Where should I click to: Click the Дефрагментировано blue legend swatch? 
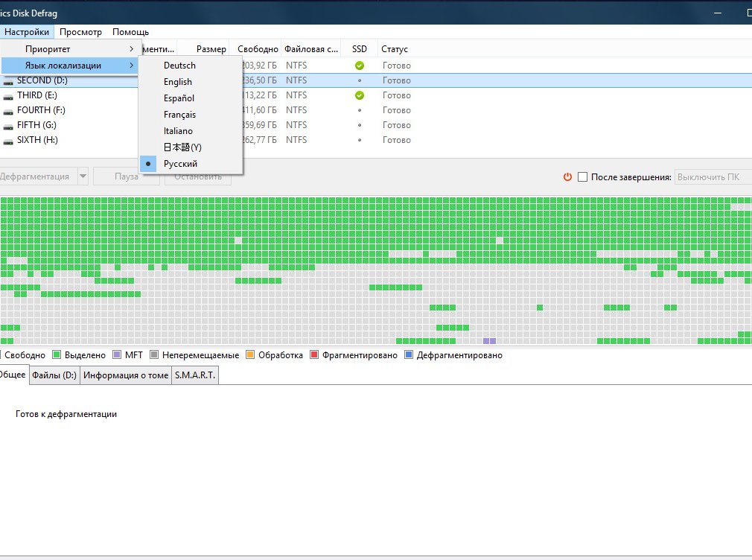[409, 354]
